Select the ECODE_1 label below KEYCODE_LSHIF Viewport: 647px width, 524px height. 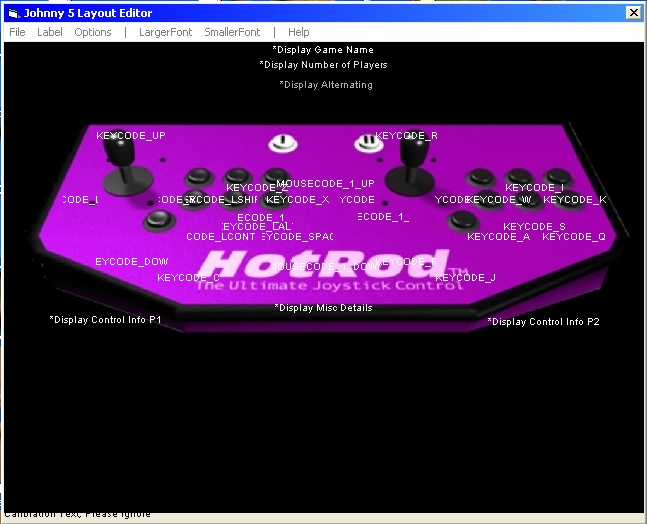tap(261, 217)
